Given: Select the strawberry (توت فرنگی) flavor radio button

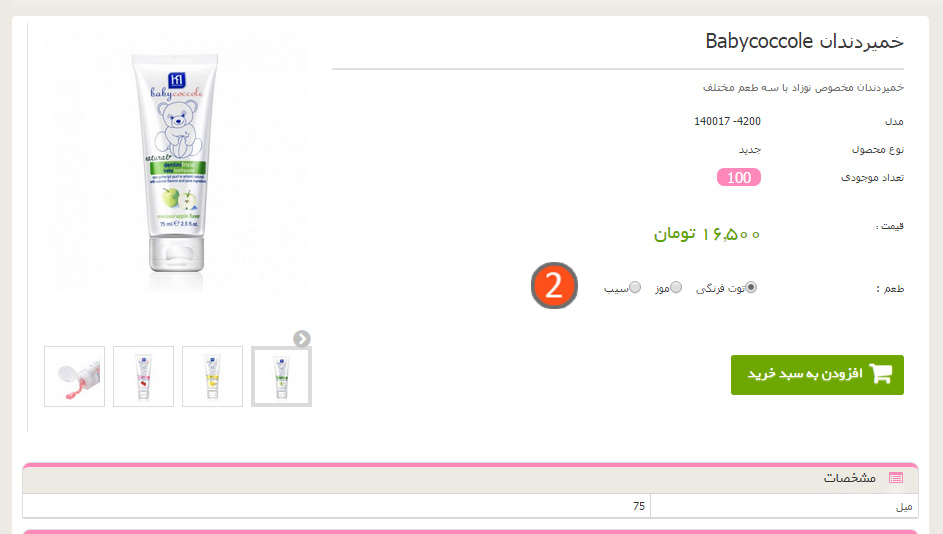Looking at the screenshot, I should pos(751,287).
